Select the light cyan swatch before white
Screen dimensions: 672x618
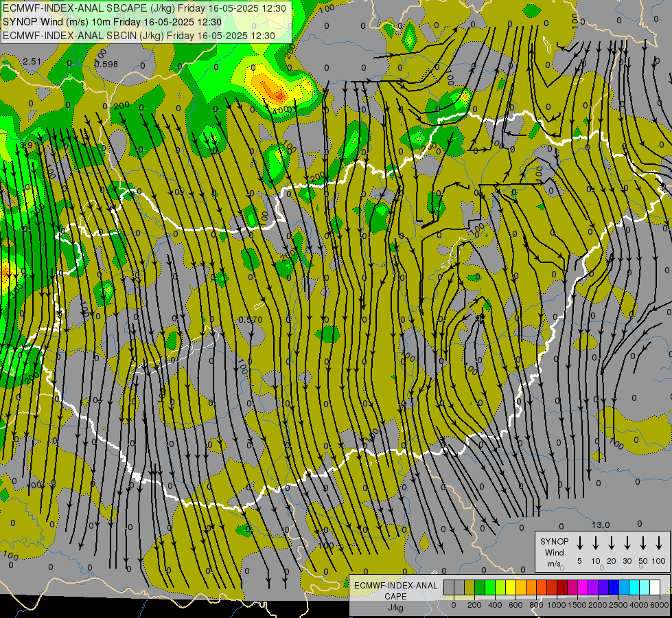(x=645, y=588)
